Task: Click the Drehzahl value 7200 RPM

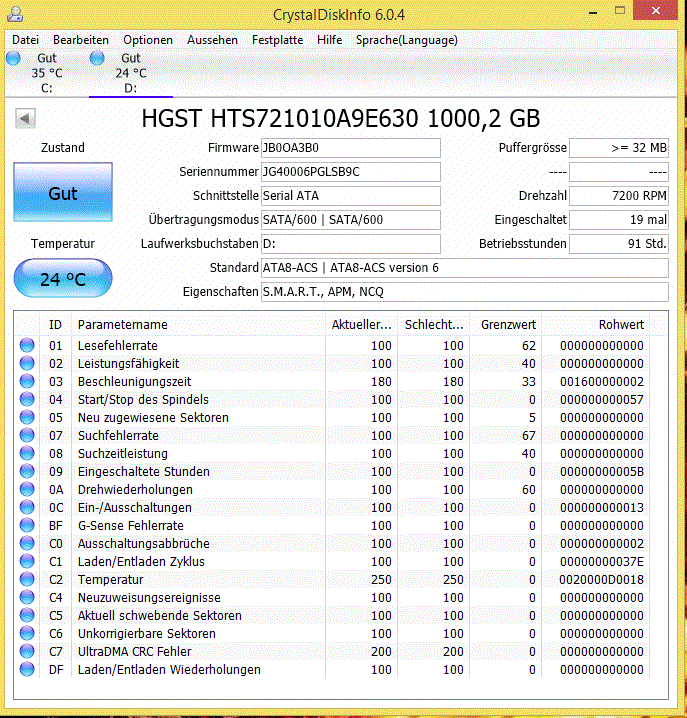Action: (x=619, y=196)
